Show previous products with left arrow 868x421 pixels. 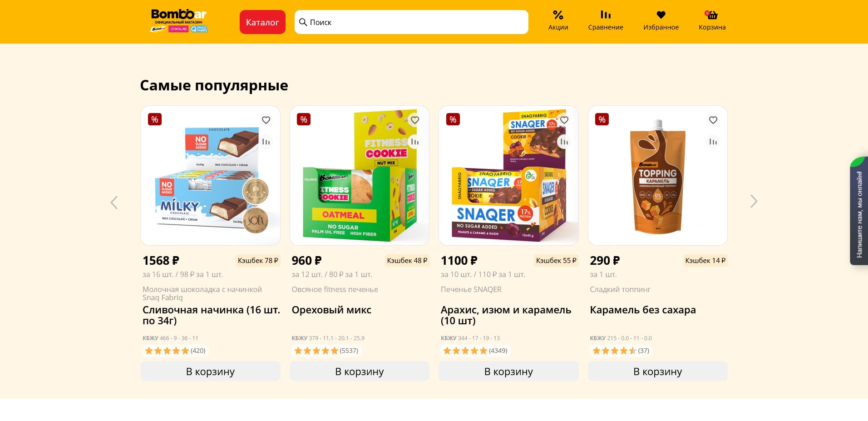tap(114, 203)
